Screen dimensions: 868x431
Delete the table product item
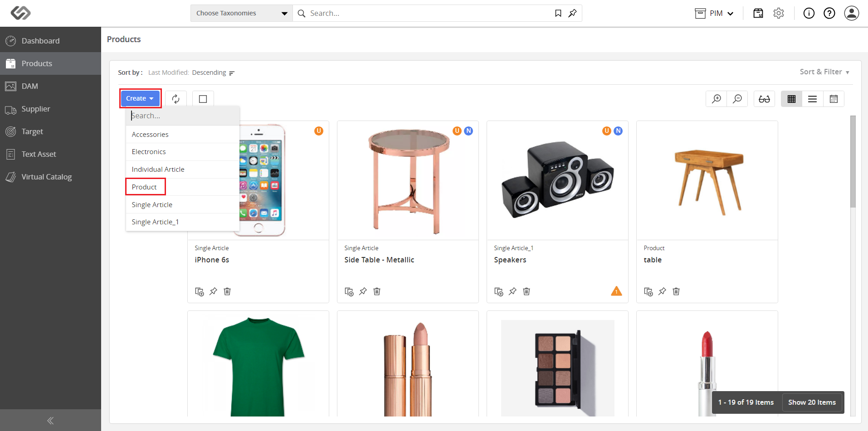[676, 291]
